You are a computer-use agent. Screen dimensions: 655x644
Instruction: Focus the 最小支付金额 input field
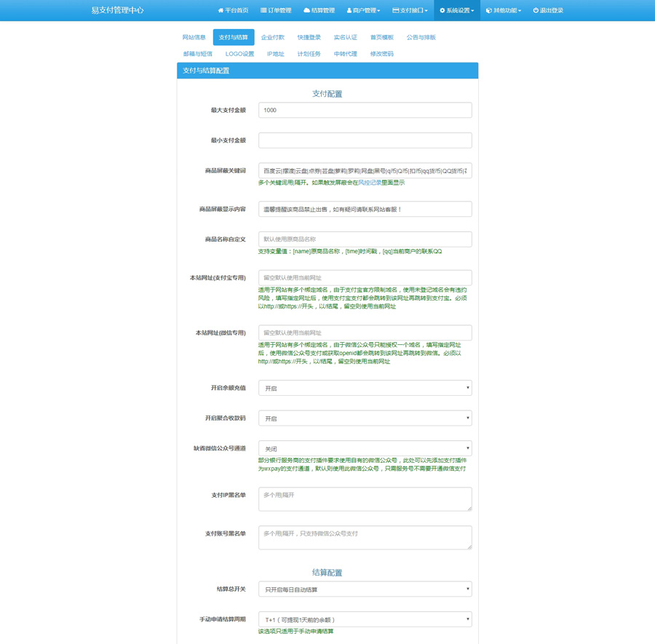coord(365,140)
